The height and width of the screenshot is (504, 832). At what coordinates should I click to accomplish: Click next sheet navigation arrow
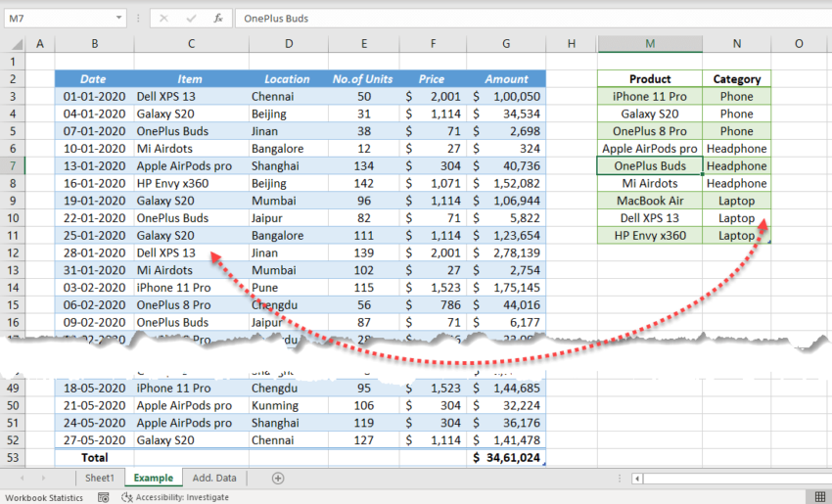[x=43, y=478]
